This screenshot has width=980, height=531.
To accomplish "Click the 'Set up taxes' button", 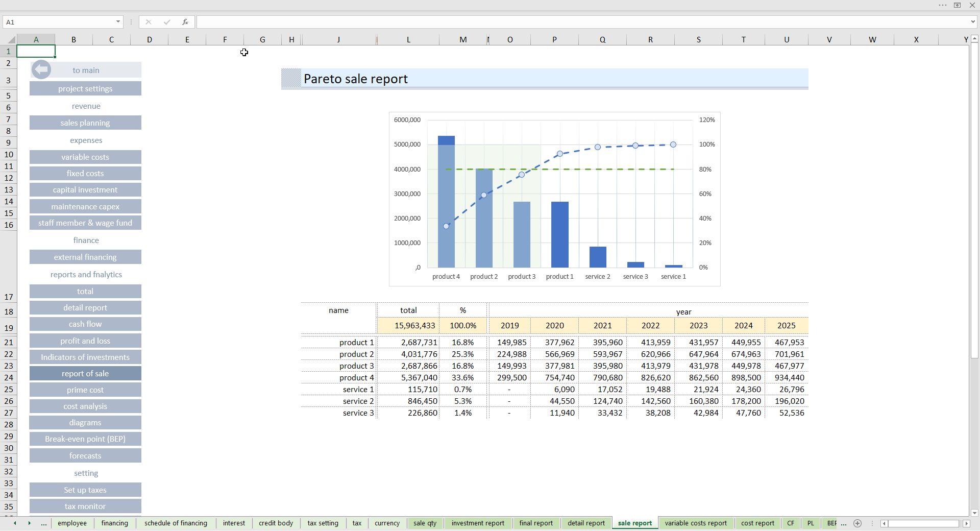I will (x=85, y=490).
